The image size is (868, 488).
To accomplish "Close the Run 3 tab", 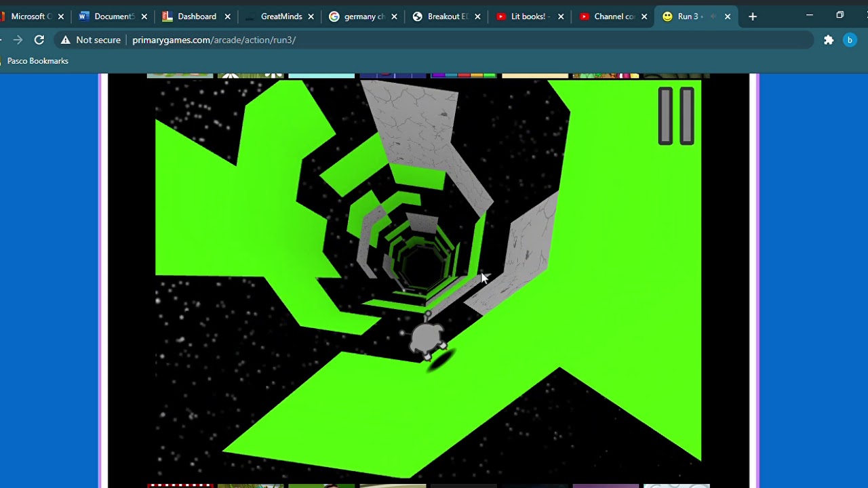I will pyautogui.click(x=728, y=16).
